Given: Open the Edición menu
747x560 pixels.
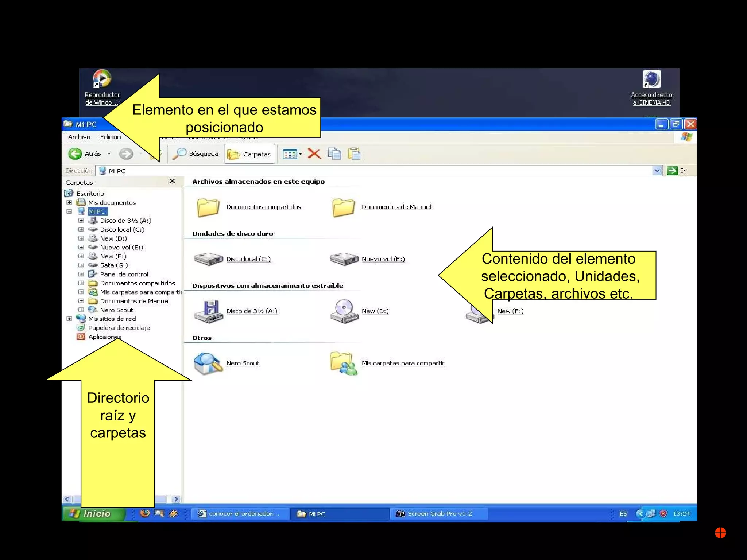Looking at the screenshot, I should point(110,137).
